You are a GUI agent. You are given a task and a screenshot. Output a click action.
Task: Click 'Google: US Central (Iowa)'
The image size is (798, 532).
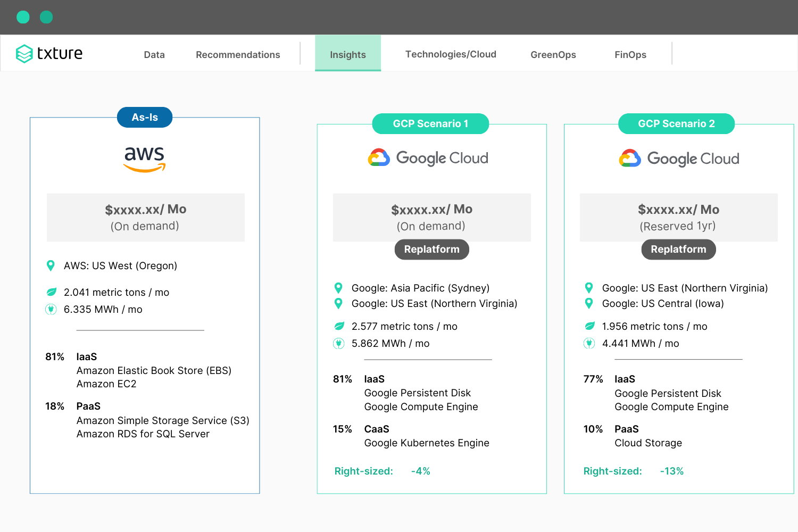click(x=663, y=303)
